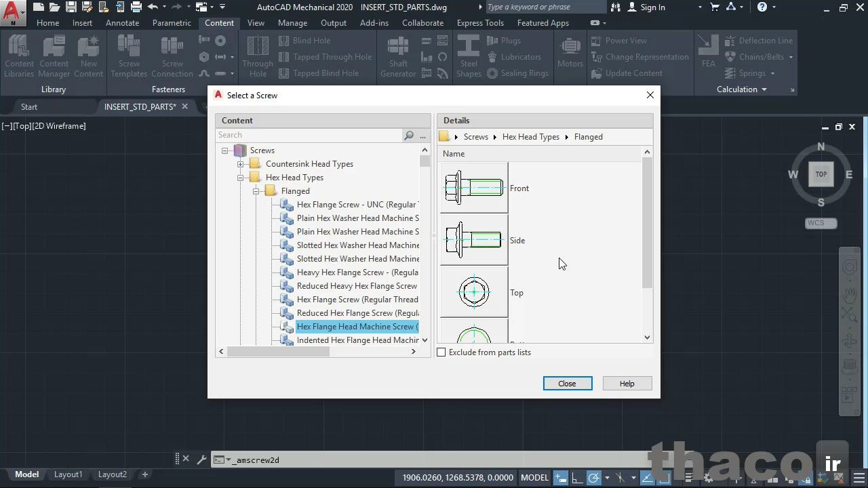Select the Top view thumbnail

click(x=474, y=292)
